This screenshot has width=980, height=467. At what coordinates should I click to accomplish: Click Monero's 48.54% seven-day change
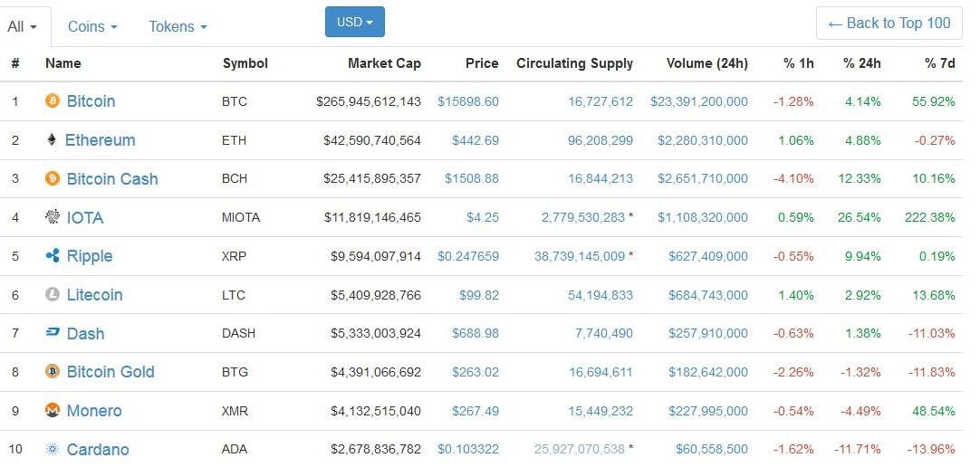[x=934, y=411]
